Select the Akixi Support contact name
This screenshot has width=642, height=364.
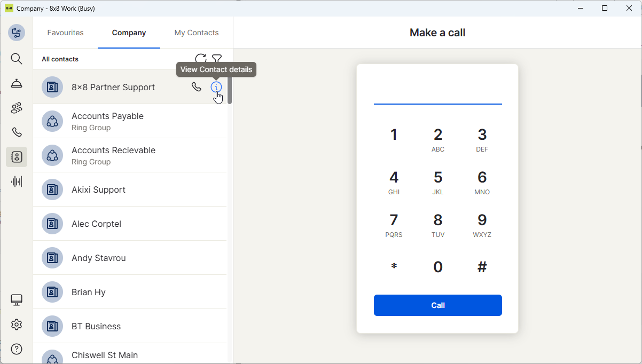98,189
